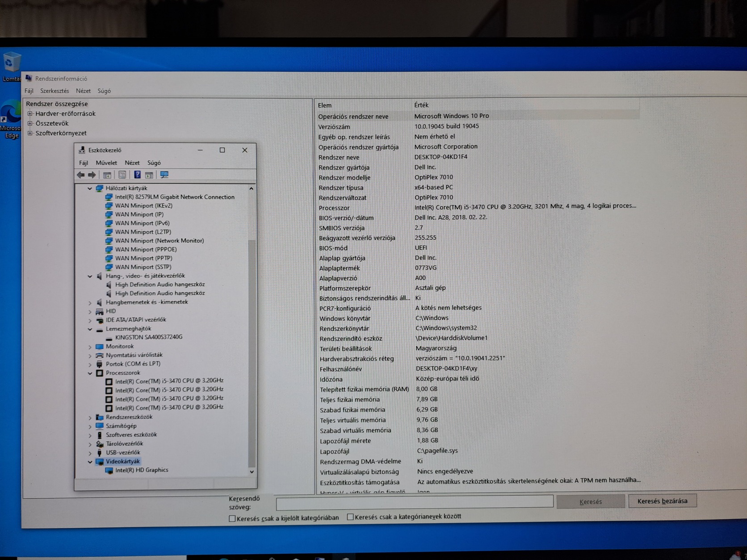Screen dimensions: 747x560
Task: Open Fájl menu in Rendszerinformáció
Action: click(x=29, y=91)
